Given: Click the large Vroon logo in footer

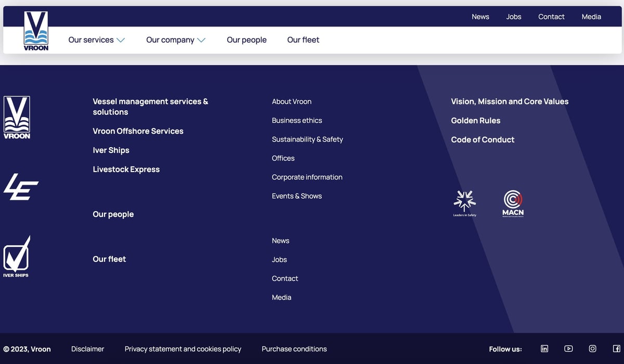Looking at the screenshot, I should [x=17, y=118].
